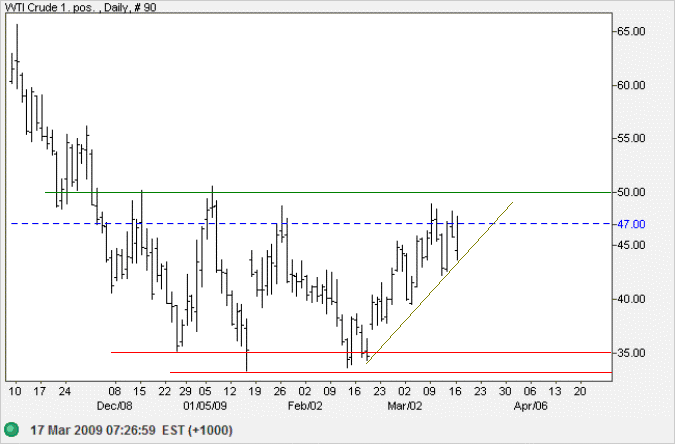Viewport: 675px width, 444px height.
Task: Click the green status indicator circle
Action: (x=12, y=429)
